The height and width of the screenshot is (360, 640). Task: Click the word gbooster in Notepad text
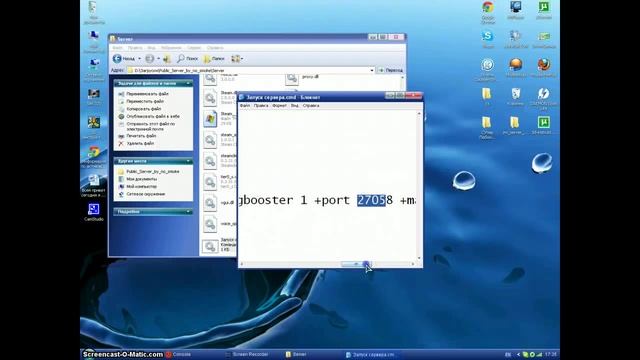pos(266,200)
